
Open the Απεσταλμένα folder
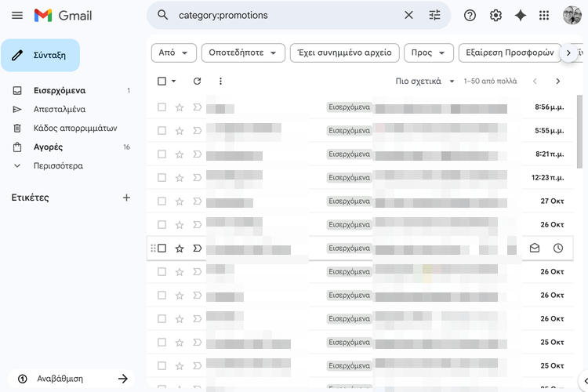point(60,110)
